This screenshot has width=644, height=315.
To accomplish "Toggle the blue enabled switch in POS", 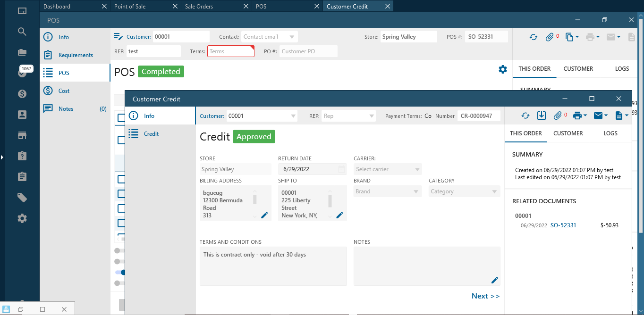I will pyautogui.click(x=121, y=272).
